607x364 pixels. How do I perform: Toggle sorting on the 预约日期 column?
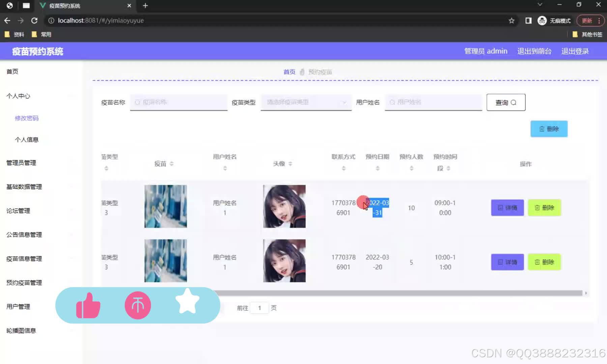coord(377,168)
